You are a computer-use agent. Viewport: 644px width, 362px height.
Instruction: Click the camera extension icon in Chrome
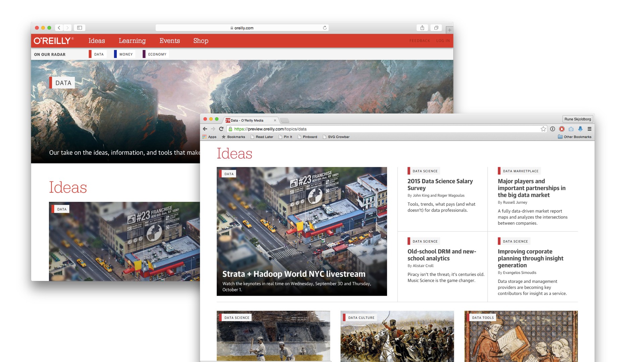(x=571, y=129)
